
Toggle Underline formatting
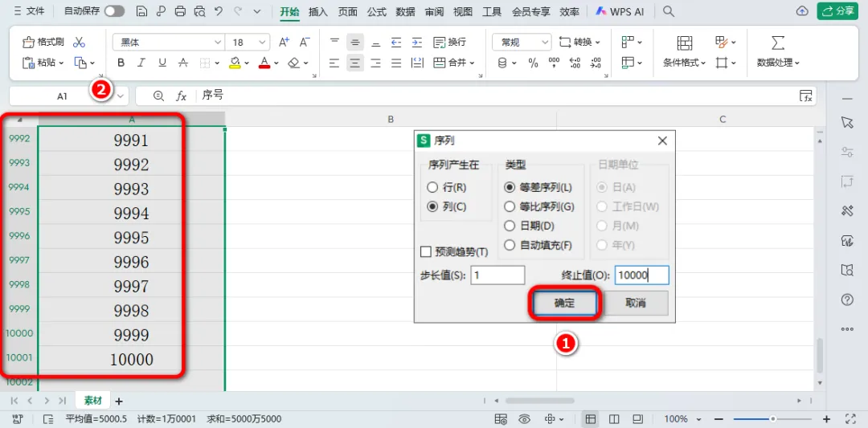pos(162,63)
